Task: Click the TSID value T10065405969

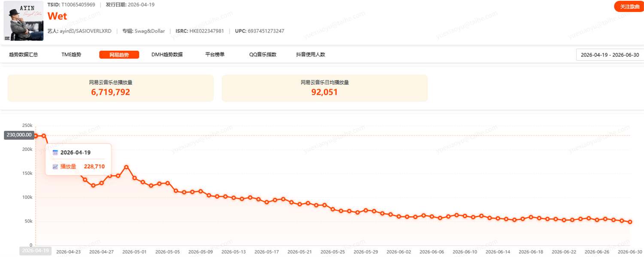Action: 78,5
